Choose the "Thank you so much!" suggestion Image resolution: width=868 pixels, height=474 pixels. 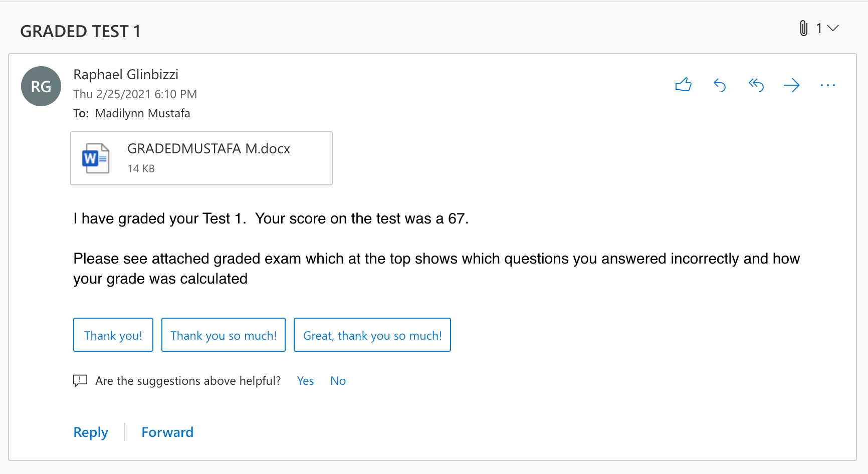coord(224,335)
